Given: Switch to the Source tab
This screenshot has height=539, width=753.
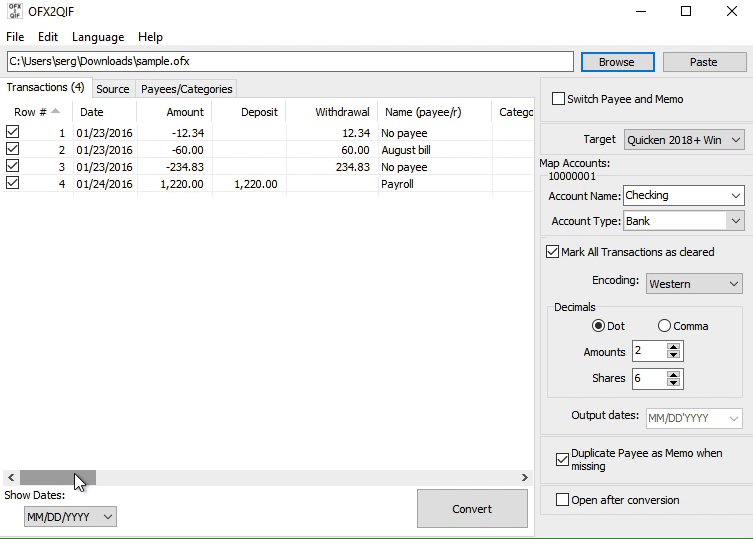Looking at the screenshot, I should click(112, 89).
